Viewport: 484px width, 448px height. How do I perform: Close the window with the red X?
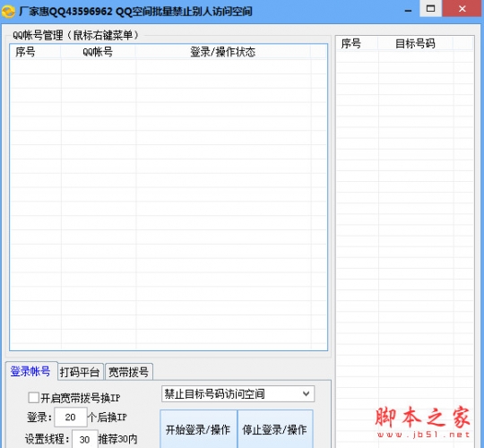click(x=462, y=9)
